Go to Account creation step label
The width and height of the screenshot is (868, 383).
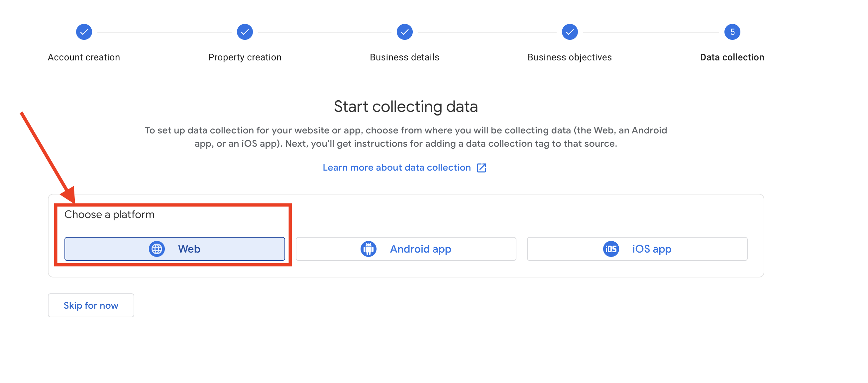(x=84, y=57)
